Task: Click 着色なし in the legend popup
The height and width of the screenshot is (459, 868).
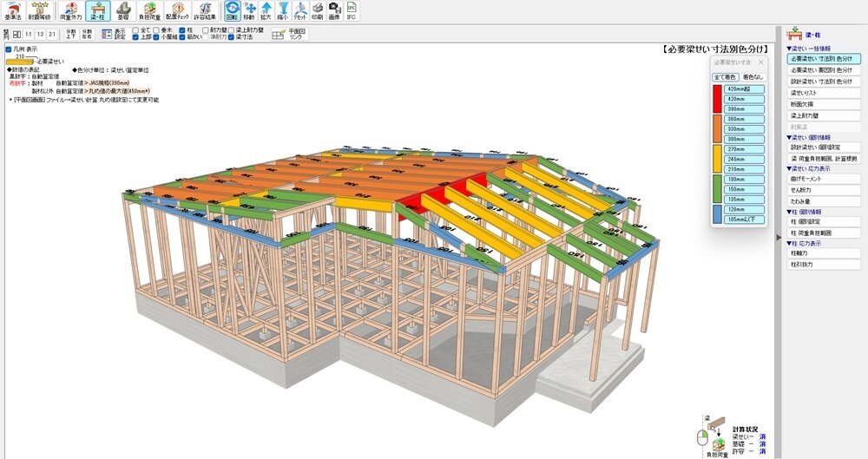Action: point(753,77)
